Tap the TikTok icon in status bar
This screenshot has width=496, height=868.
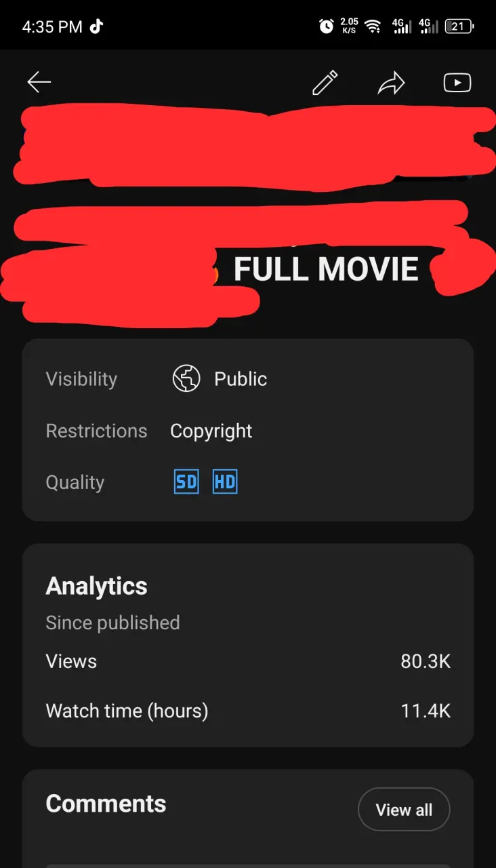(96, 26)
